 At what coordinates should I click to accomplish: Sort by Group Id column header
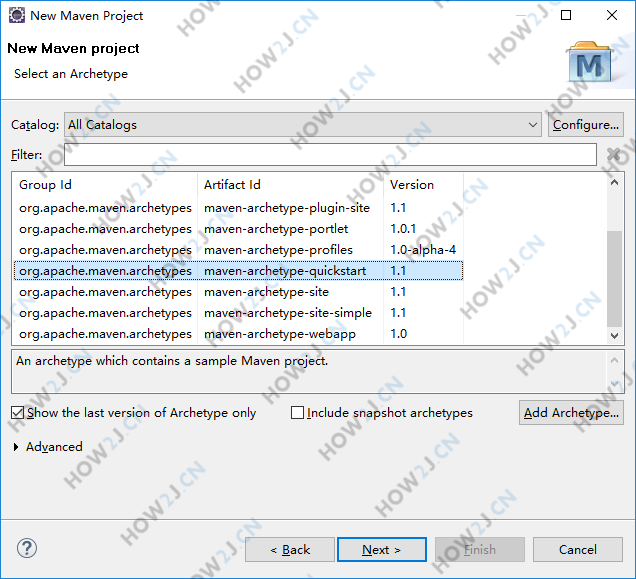click(x=105, y=185)
